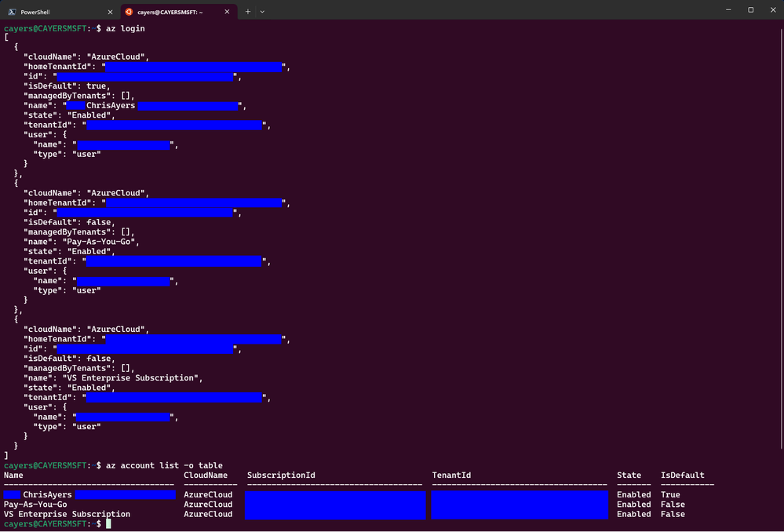784x532 pixels.
Task: Click "ChrisAyers" in the table output row
Action: (48, 494)
